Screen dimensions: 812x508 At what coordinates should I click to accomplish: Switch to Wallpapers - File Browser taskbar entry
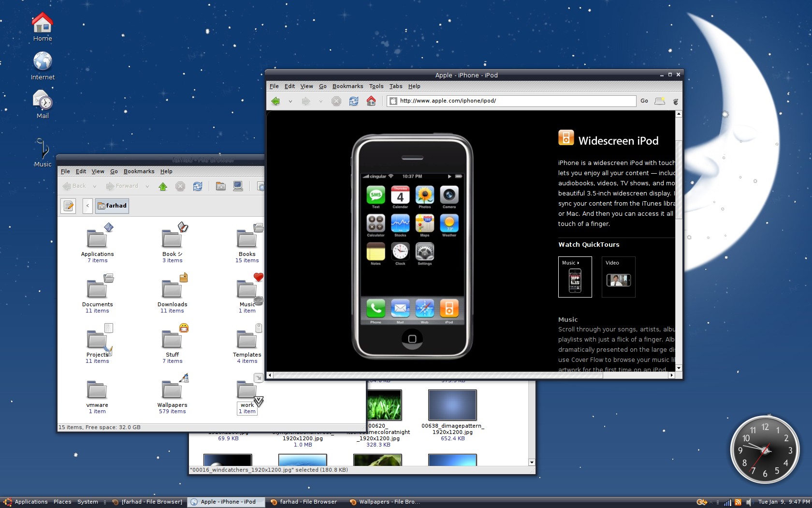(x=385, y=502)
